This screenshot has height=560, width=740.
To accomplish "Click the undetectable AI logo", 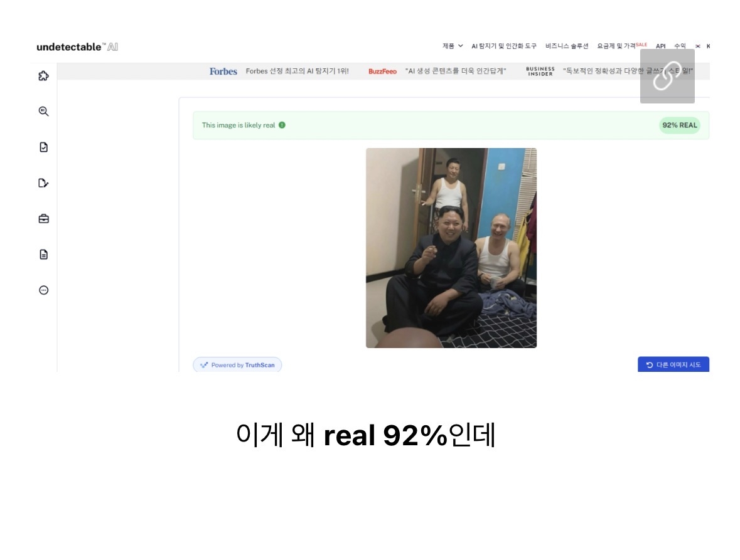I will [77, 47].
